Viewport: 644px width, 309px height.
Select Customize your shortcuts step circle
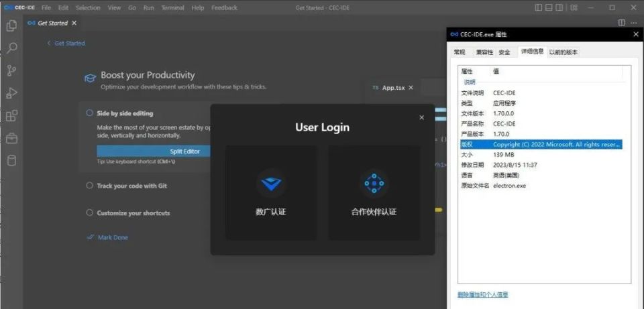coord(89,212)
